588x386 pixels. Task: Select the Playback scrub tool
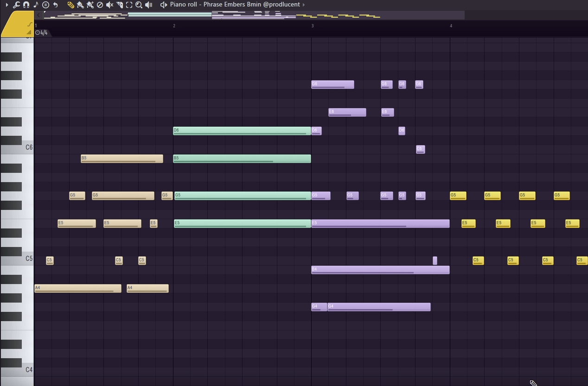point(149,5)
